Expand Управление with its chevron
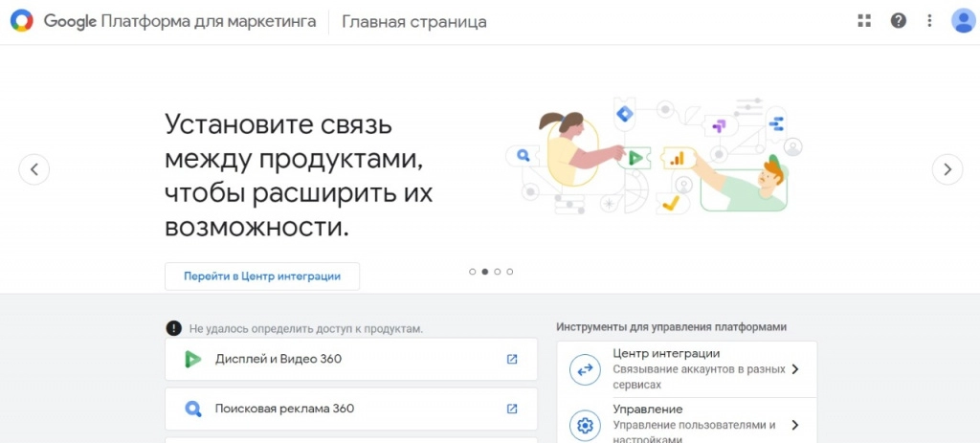The width and height of the screenshot is (980, 443). click(795, 426)
